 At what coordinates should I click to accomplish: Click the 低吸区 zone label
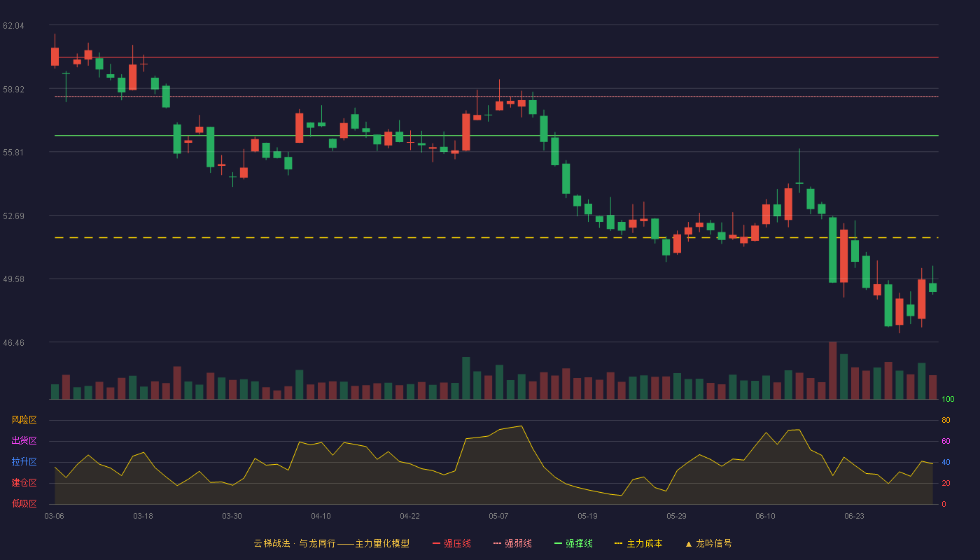24,503
